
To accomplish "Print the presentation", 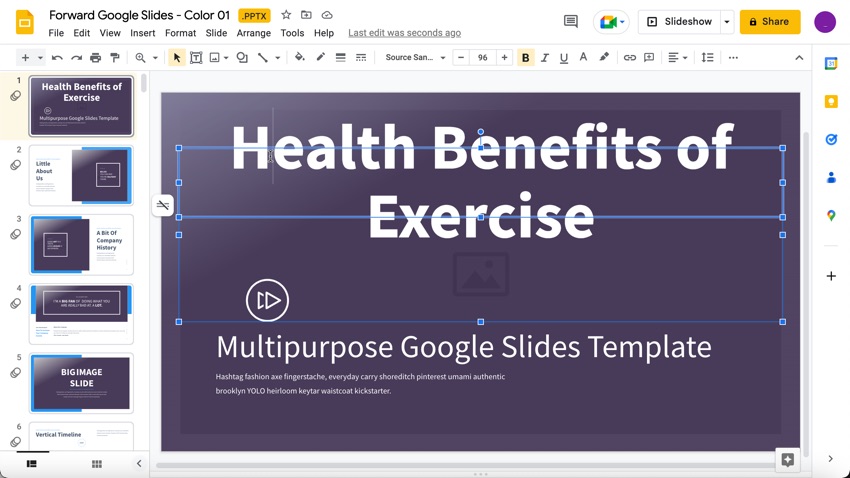I will (x=95, y=57).
